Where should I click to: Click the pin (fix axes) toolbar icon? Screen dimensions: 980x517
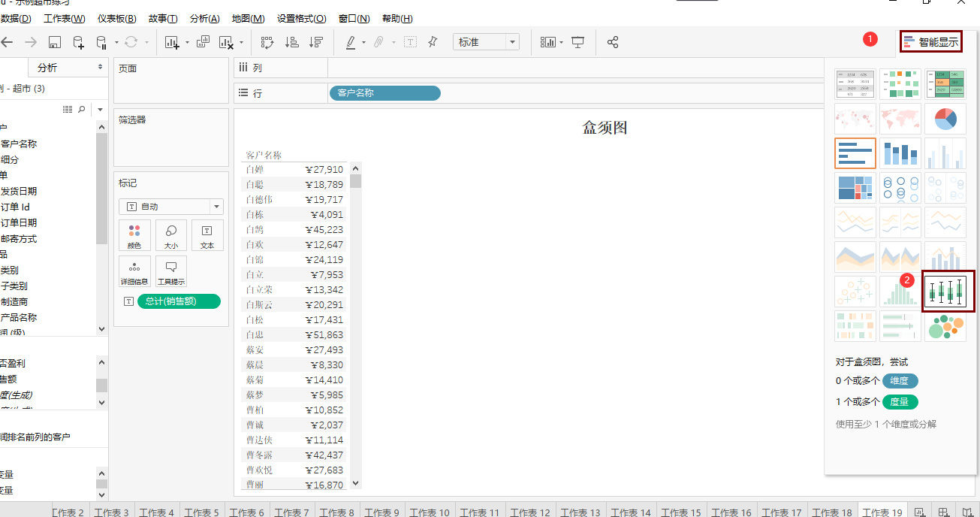pyautogui.click(x=433, y=42)
